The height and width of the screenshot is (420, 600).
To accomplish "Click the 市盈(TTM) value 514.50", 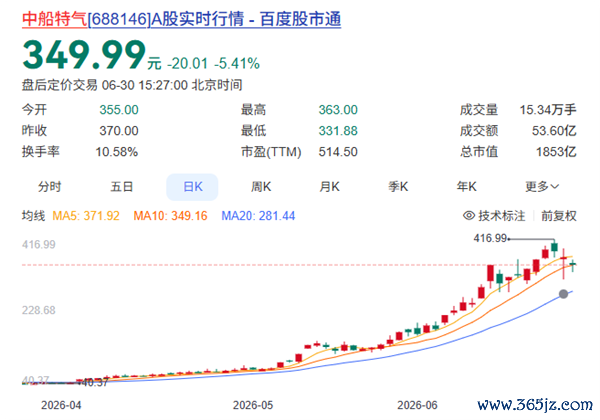I will click(338, 152).
